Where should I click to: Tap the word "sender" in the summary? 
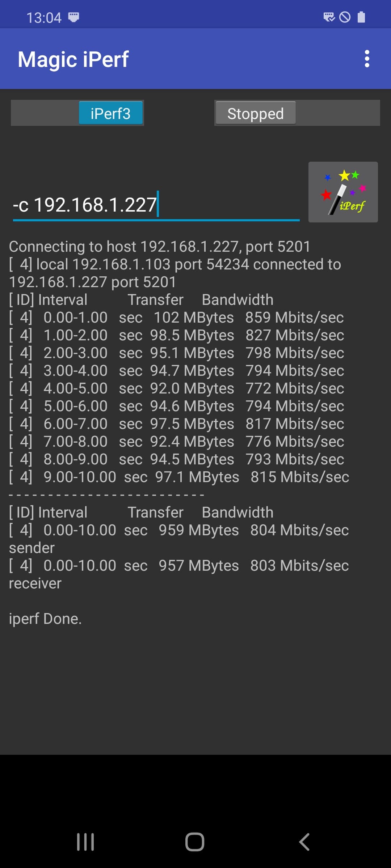coord(32,548)
